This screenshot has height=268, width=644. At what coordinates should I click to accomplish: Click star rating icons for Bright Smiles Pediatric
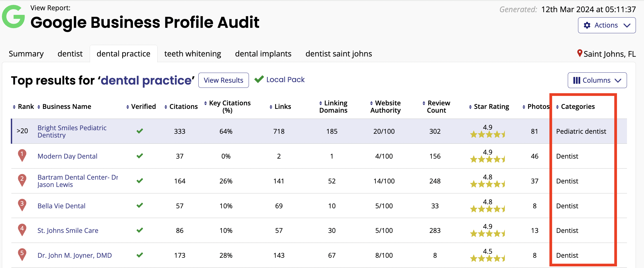click(488, 134)
